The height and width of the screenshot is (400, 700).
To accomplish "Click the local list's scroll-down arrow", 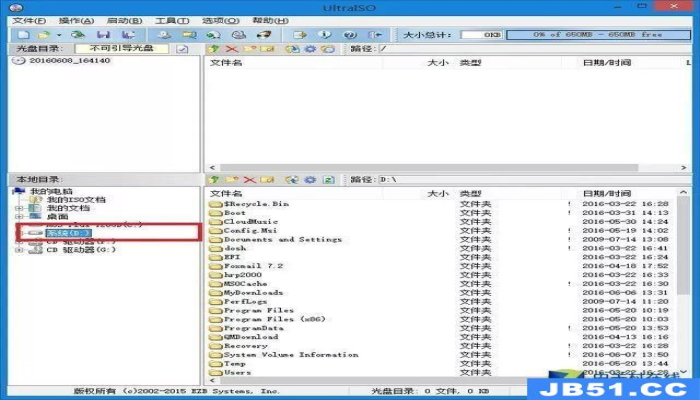I will (683, 371).
